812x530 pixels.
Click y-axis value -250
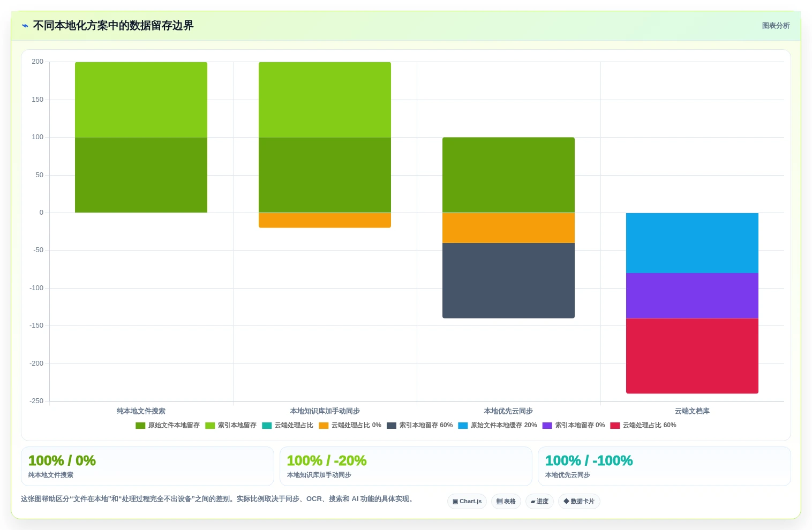click(x=36, y=401)
